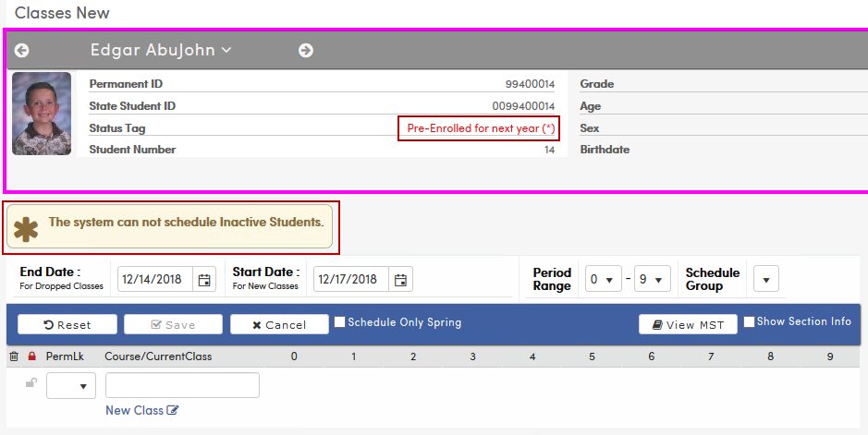The image size is (868, 435).
Task: Open Period Range start dropdown showing 0
Action: pyautogui.click(x=604, y=279)
